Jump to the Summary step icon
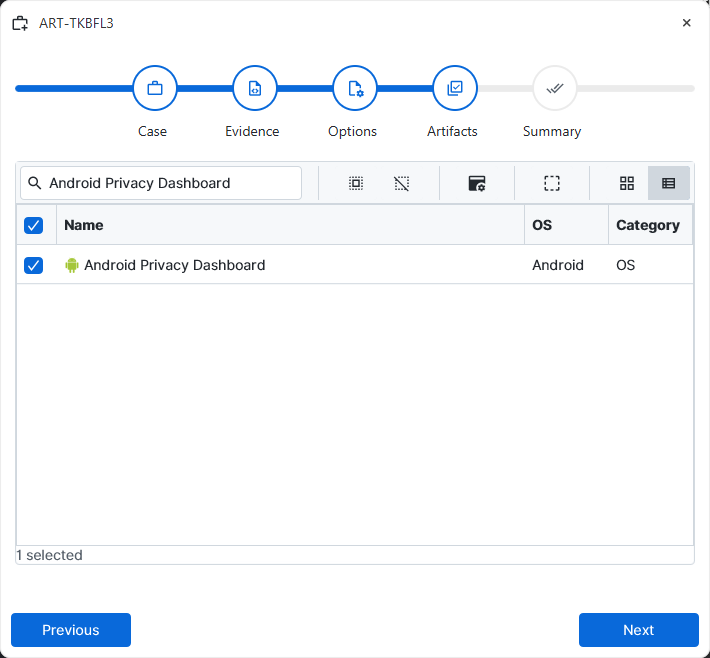 pyautogui.click(x=555, y=88)
